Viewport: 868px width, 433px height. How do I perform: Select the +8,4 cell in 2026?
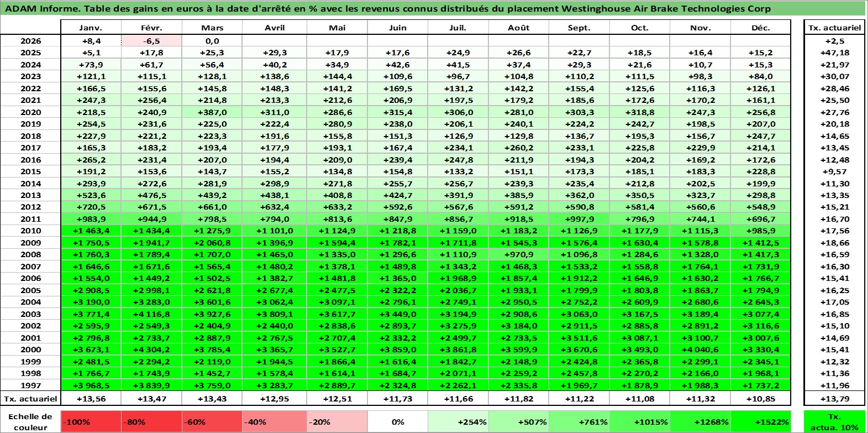(91, 41)
